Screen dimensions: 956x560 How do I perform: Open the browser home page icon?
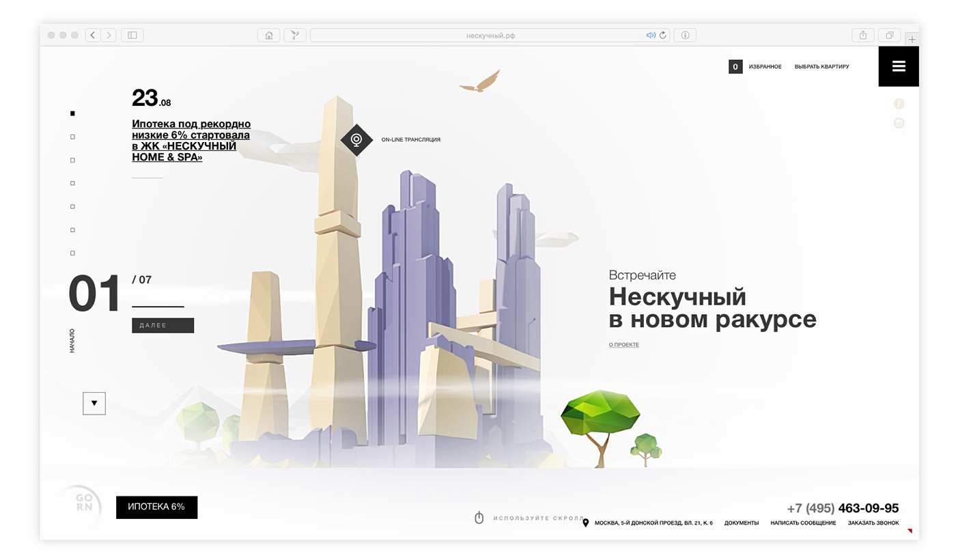(x=268, y=35)
